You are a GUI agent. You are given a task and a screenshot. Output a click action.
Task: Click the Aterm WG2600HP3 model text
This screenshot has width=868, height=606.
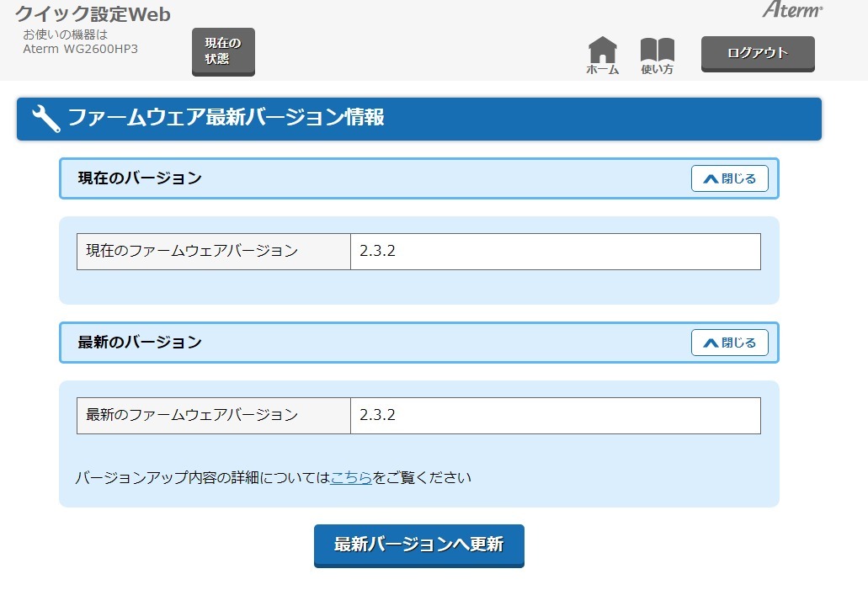pos(80,49)
